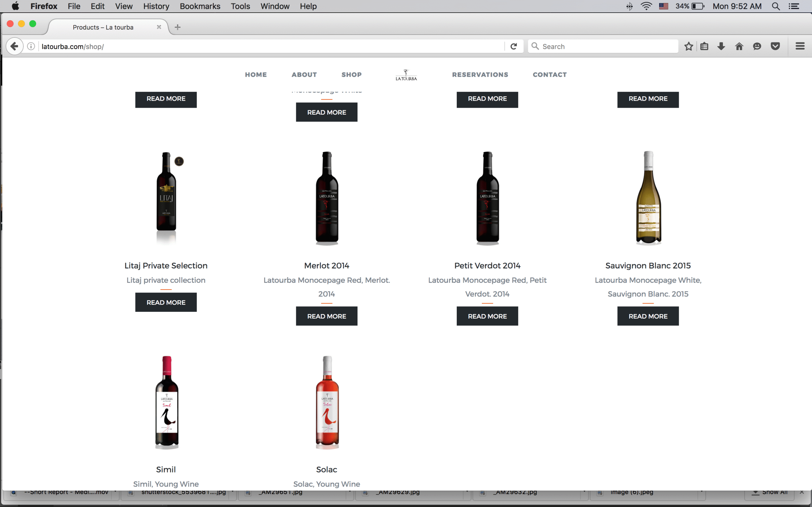
Task: Go to the RESERVATIONS page link
Action: 480,75
